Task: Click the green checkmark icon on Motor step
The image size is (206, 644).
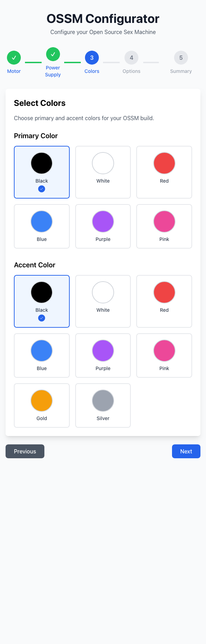Action: (x=14, y=58)
